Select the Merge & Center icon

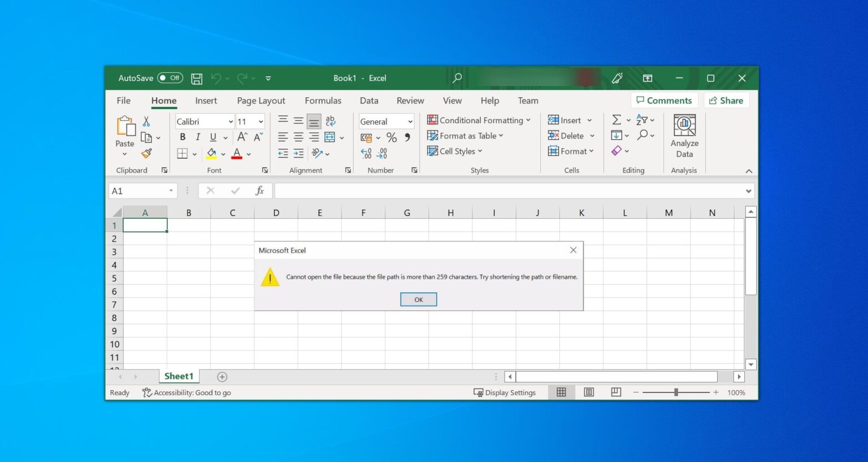(x=329, y=137)
